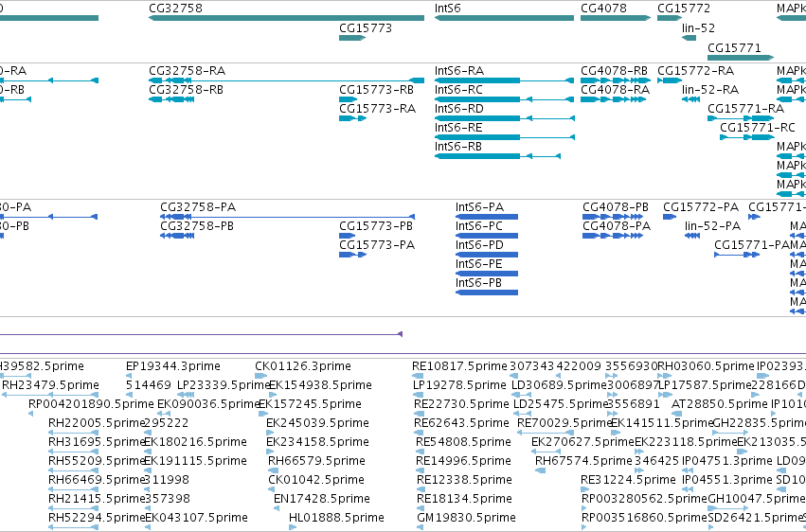The height and width of the screenshot is (532, 806).
Task: Open EST RE10817.5prime
Action: tap(459, 366)
